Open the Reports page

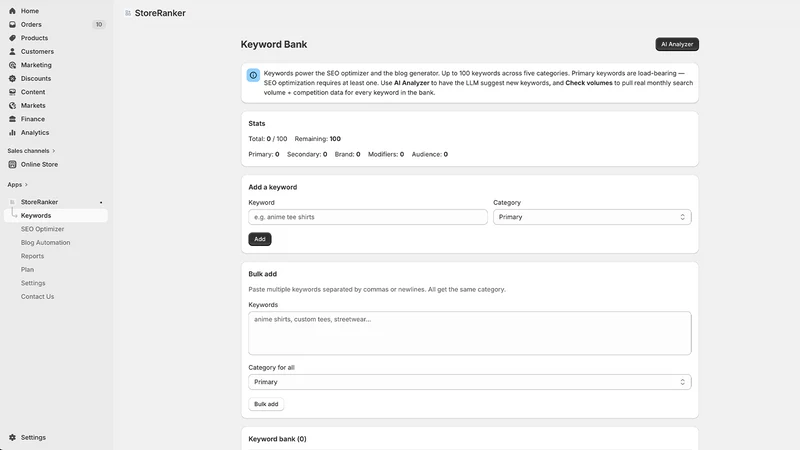(x=32, y=256)
